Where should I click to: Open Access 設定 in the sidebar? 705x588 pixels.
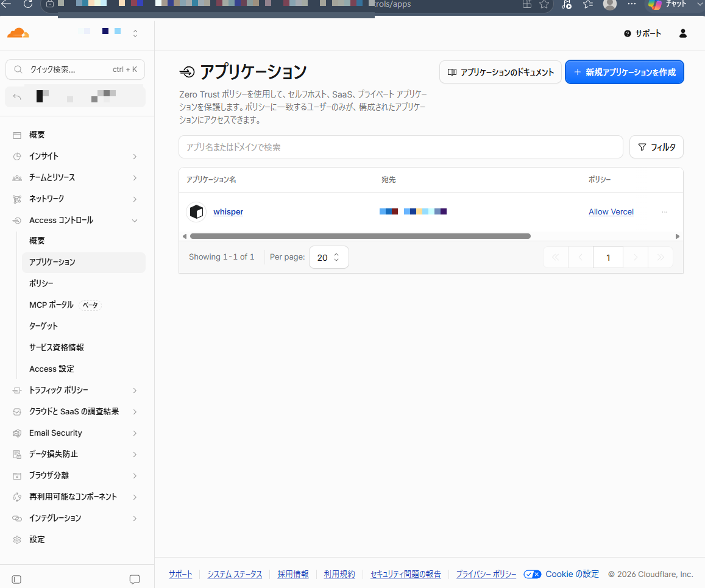[x=52, y=369]
